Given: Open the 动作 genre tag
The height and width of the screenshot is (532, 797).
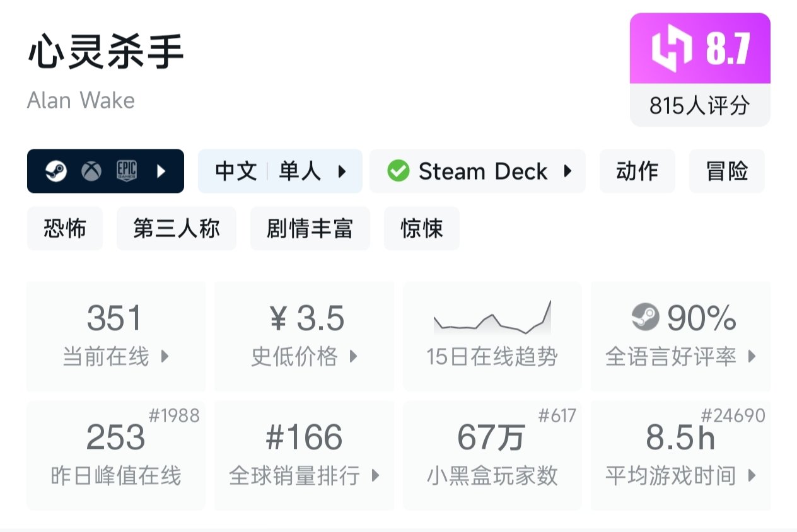Looking at the screenshot, I should 637,171.
